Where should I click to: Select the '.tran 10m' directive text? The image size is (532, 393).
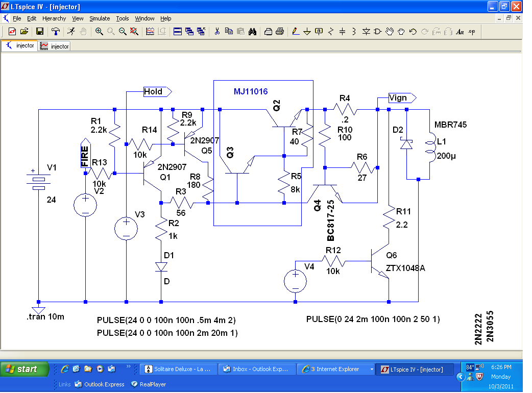[45, 317]
